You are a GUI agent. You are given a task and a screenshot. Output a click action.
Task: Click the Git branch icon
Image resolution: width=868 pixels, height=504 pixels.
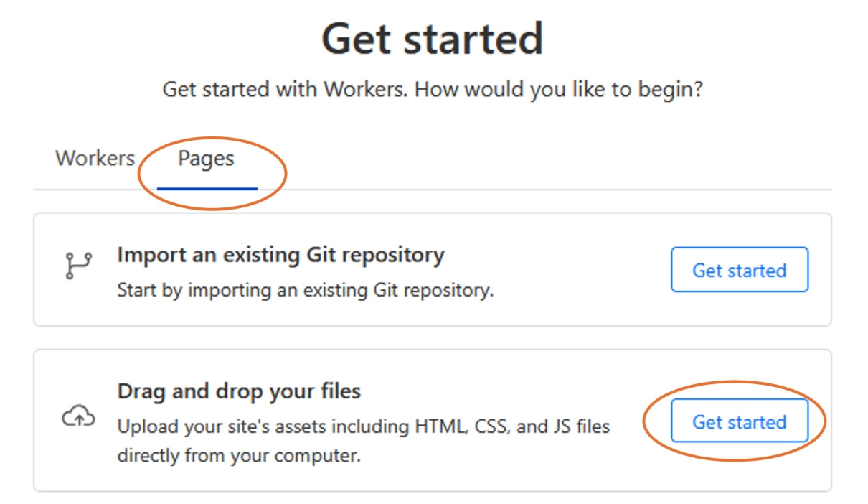pos(78,266)
